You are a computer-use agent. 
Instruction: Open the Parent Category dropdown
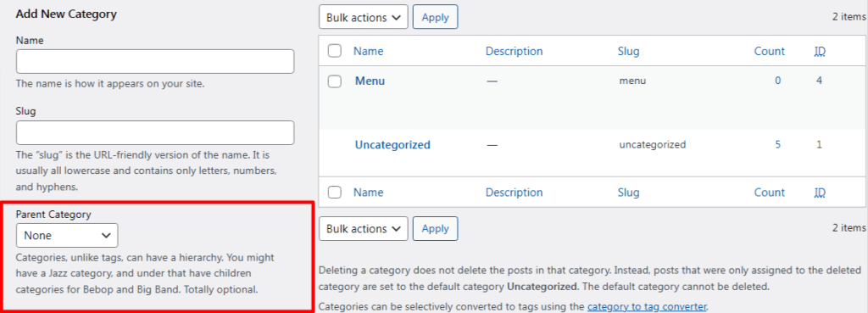click(x=67, y=236)
